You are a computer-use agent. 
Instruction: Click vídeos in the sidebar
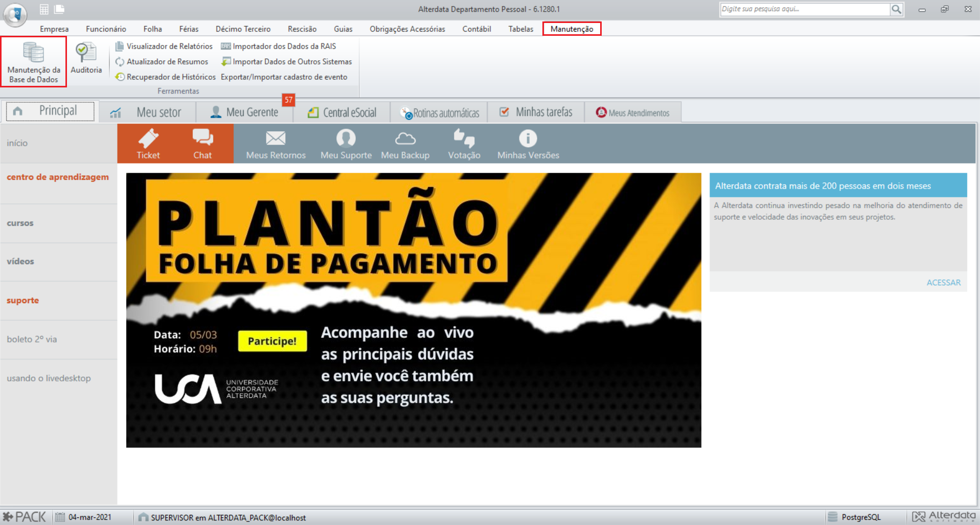20,261
